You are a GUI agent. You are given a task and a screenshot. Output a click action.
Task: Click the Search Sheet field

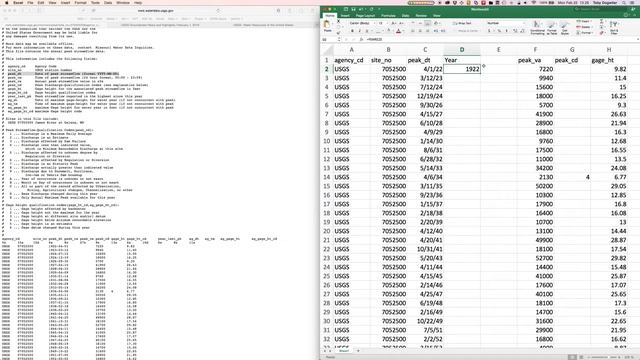coord(600,9)
